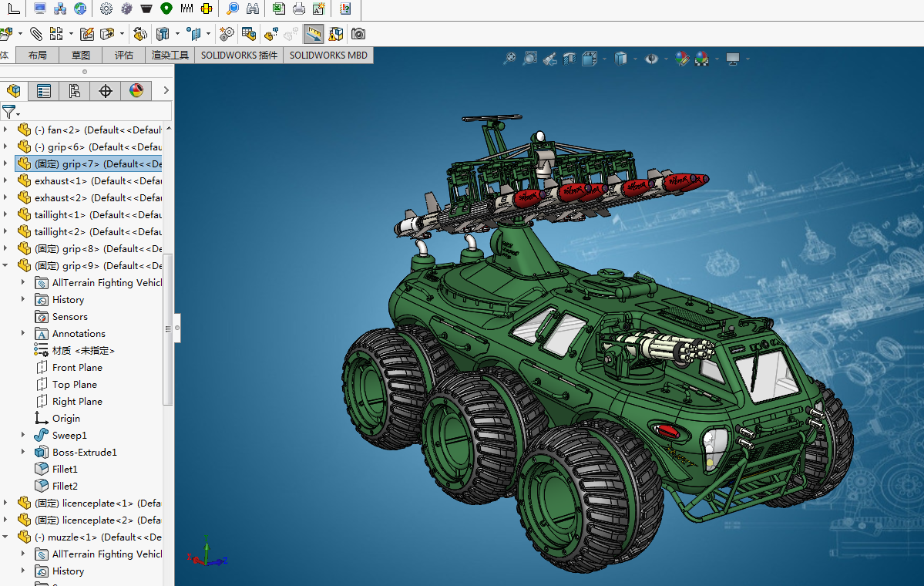The image size is (924, 586).
Task: Switch to the 布局 tab
Action: (x=37, y=56)
